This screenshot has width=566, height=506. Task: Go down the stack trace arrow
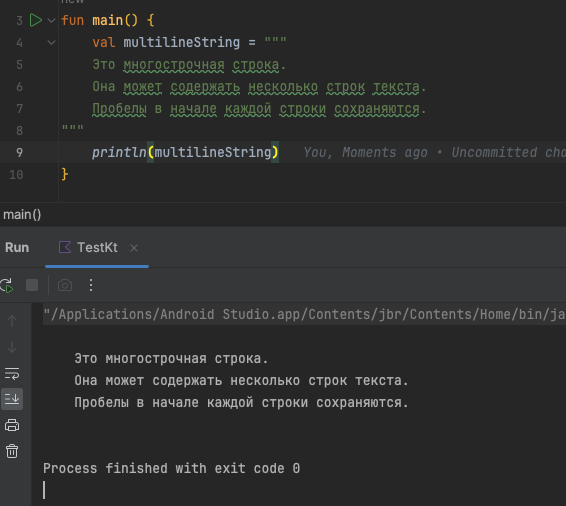[12, 347]
